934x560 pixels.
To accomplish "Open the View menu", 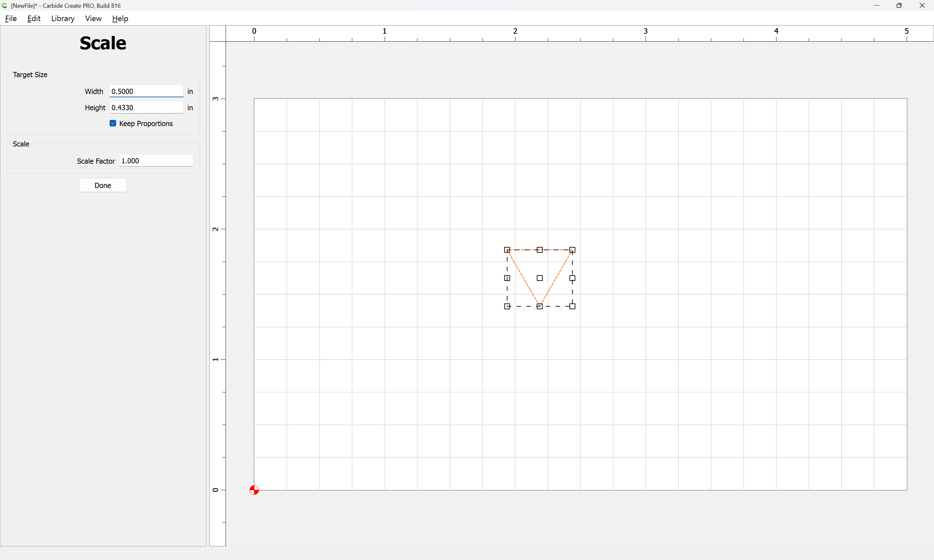I will click(x=93, y=18).
